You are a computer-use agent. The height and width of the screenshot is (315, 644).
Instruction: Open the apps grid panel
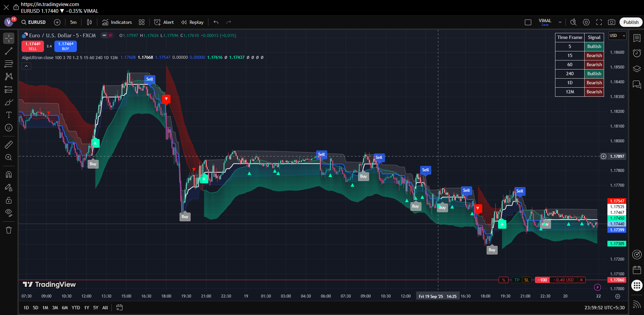tap(637, 286)
